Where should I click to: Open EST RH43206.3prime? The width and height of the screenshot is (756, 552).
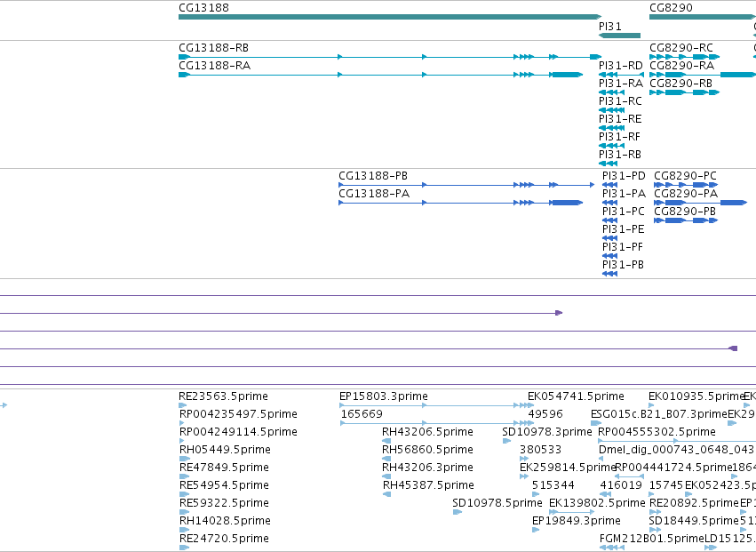click(x=427, y=468)
